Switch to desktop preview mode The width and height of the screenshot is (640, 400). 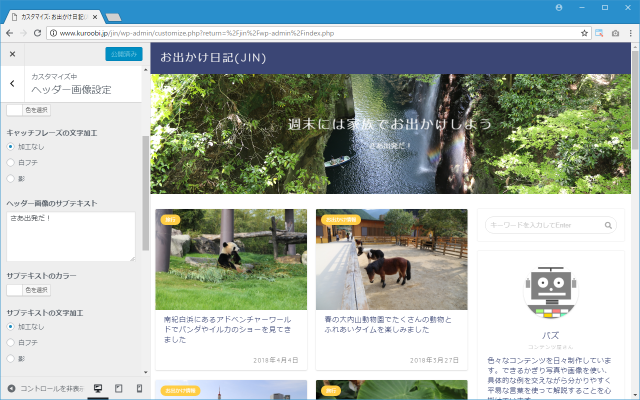[x=98, y=388]
